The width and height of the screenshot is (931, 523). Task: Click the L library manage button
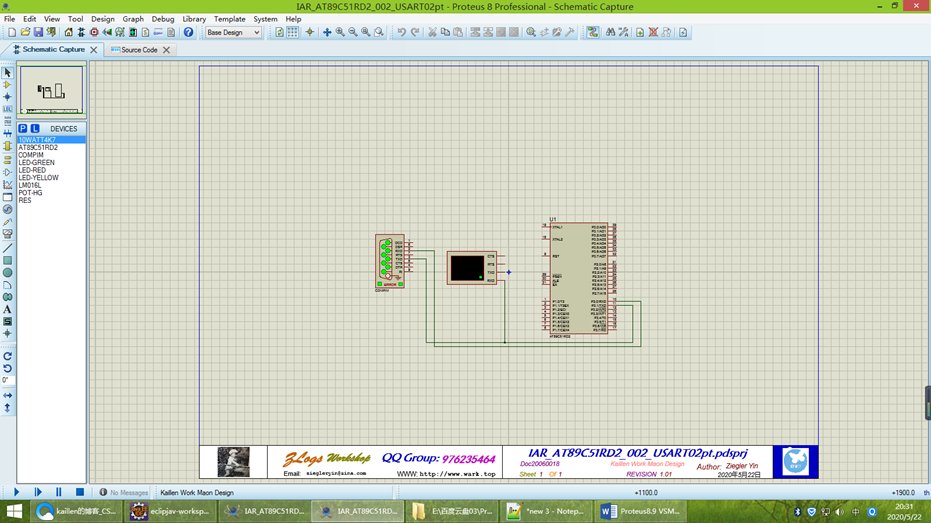point(35,128)
